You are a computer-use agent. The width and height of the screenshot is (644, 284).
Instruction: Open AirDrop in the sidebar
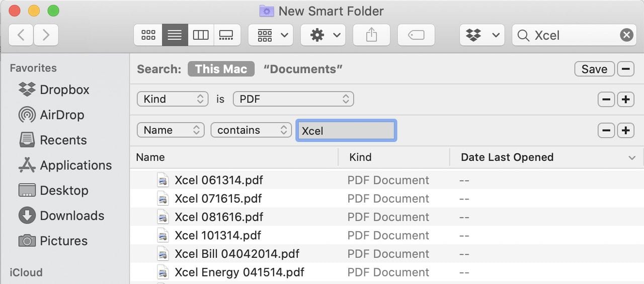point(61,115)
